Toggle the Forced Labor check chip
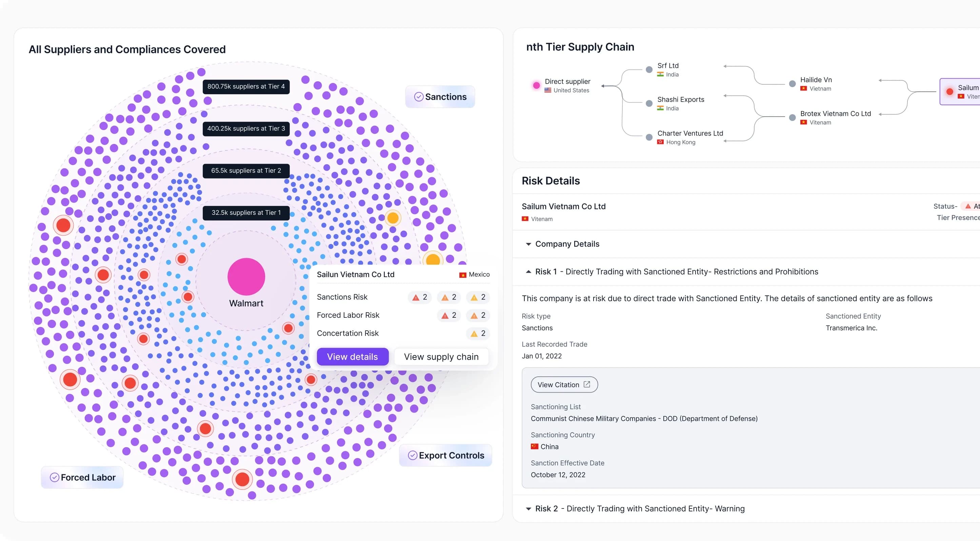The width and height of the screenshot is (980, 541). click(82, 477)
